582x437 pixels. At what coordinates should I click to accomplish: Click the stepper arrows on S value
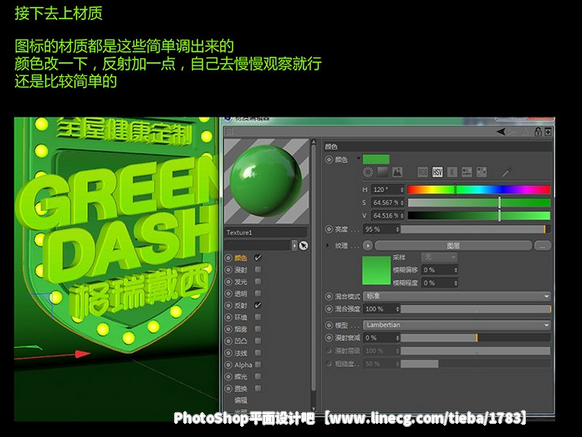point(402,203)
